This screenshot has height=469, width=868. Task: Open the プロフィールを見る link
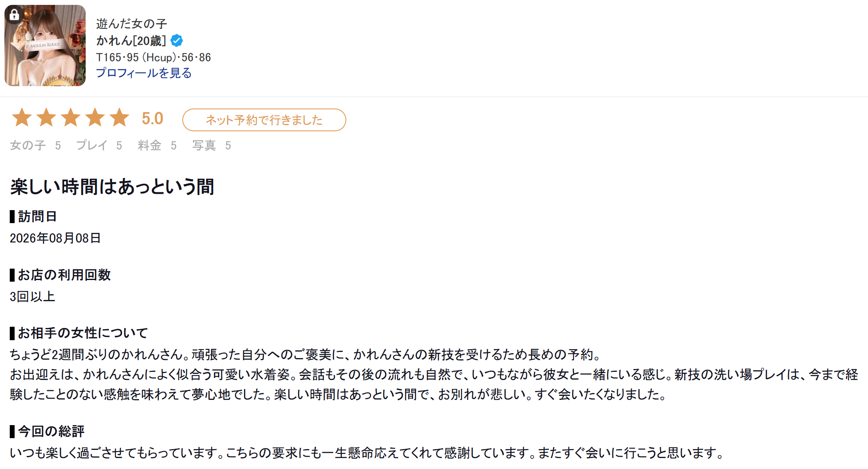[144, 73]
